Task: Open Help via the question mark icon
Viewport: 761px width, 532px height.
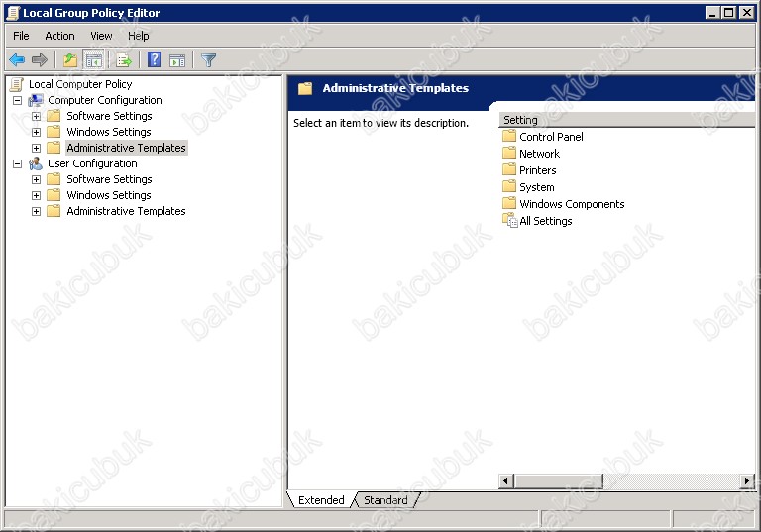Action: tap(154, 60)
